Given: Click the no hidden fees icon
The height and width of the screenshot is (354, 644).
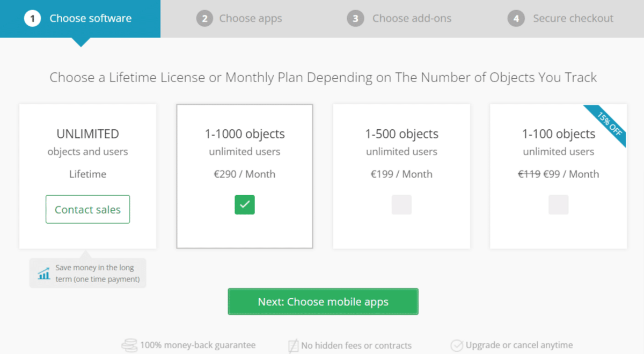Looking at the screenshot, I should [x=293, y=345].
